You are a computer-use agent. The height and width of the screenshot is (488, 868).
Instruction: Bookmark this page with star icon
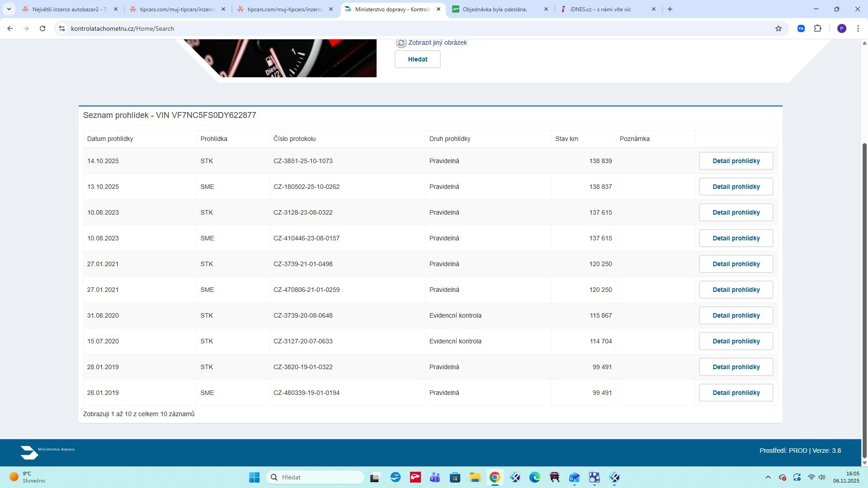[778, 28]
